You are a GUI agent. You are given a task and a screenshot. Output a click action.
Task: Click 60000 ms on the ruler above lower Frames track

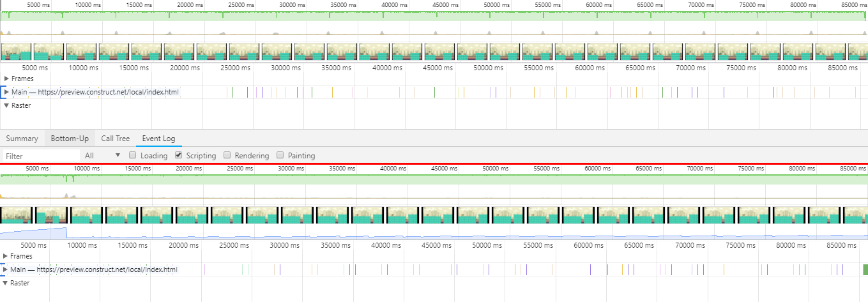click(x=594, y=245)
